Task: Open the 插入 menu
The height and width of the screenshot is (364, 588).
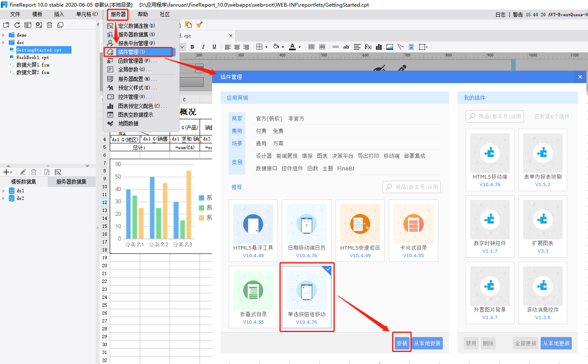Action: point(59,14)
